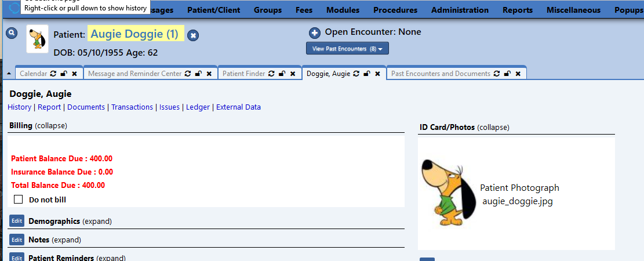Open the Patient/Client menu
The image size is (644, 261).
coord(214,10)
